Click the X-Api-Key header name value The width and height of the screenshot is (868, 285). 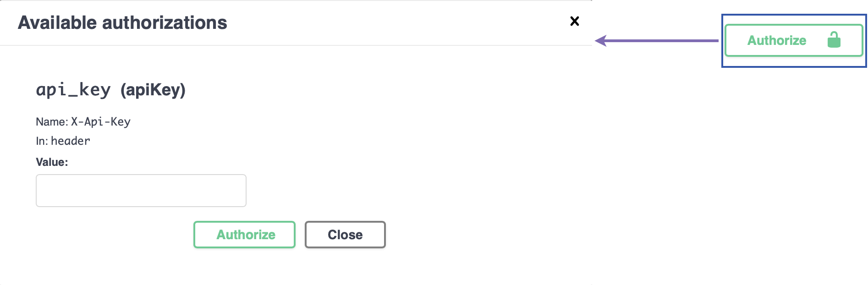coord(101,122)
